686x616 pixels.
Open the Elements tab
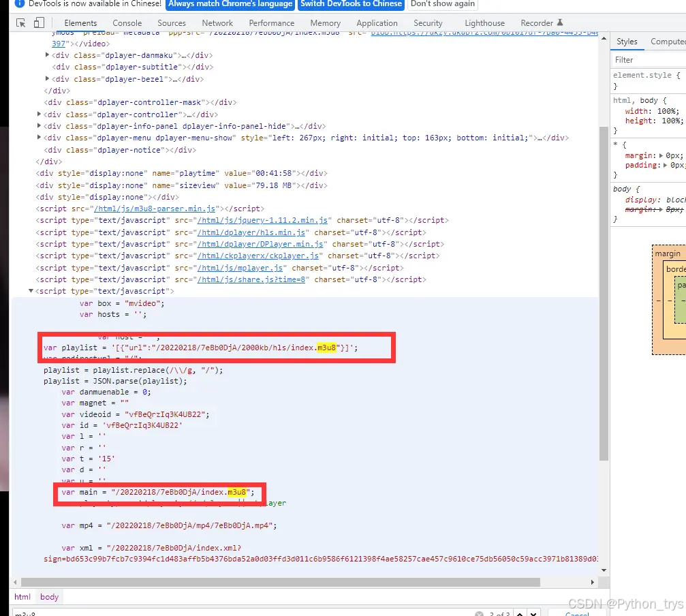(80, 22)
